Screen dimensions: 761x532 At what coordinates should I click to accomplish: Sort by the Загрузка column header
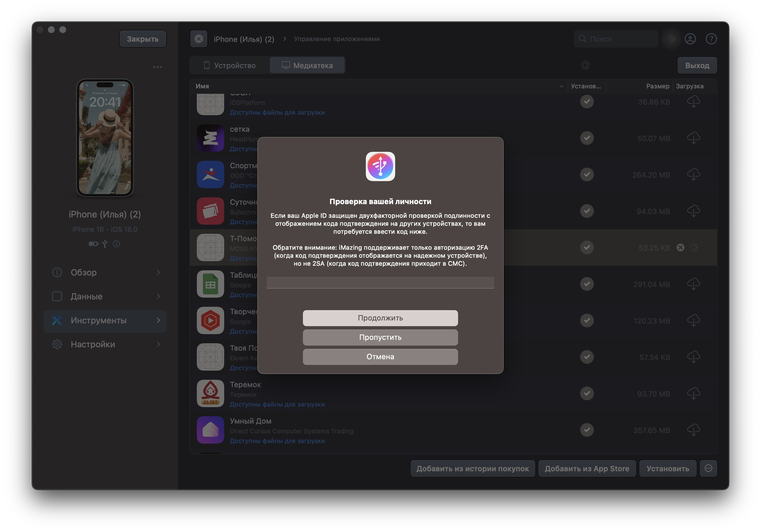tap(689, 86)
